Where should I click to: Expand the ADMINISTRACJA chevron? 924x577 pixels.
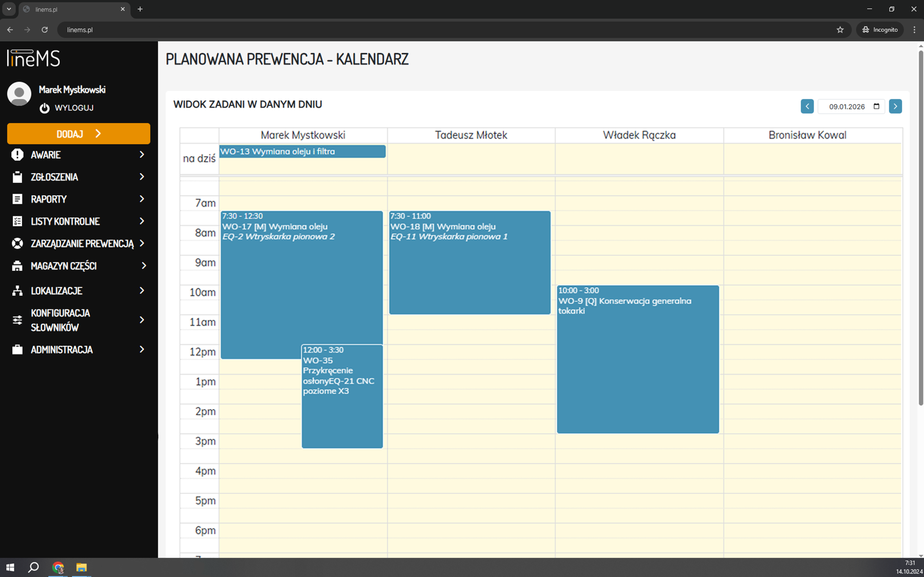click(142, 350)
